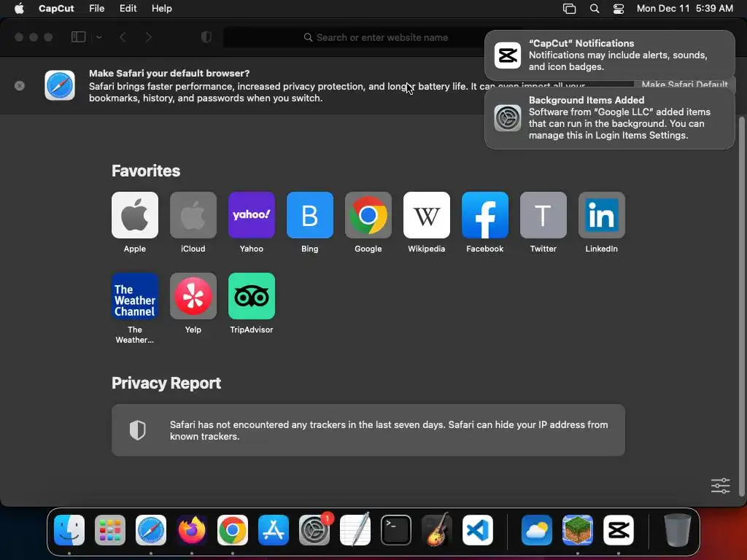Open the Google favorite
The height and width of the screenshot is (560, 747).
[368, 215]
